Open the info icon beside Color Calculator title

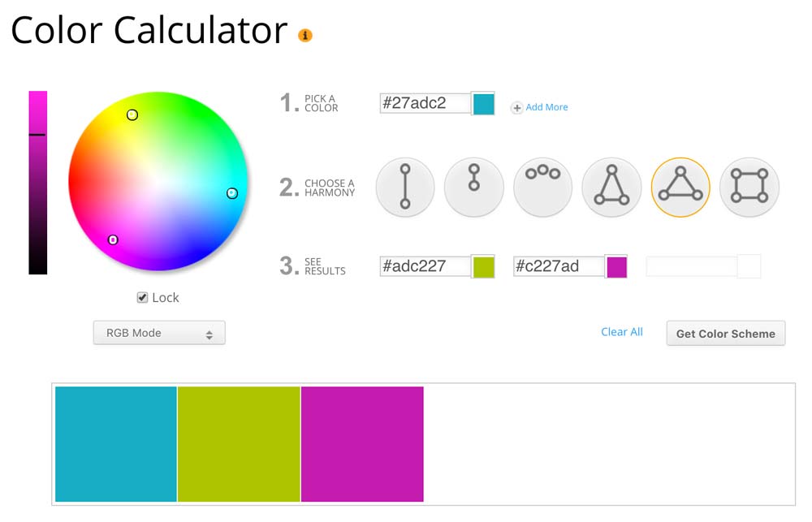pos(304,35)
